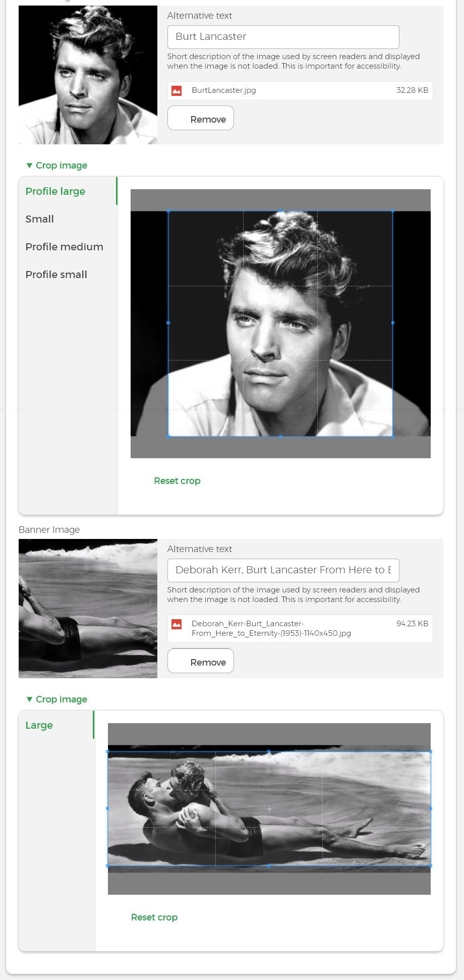The width and height of the screenshot is (464, 980).
Task: Collapse the first Crop image section
Action: tap(56, 166)
